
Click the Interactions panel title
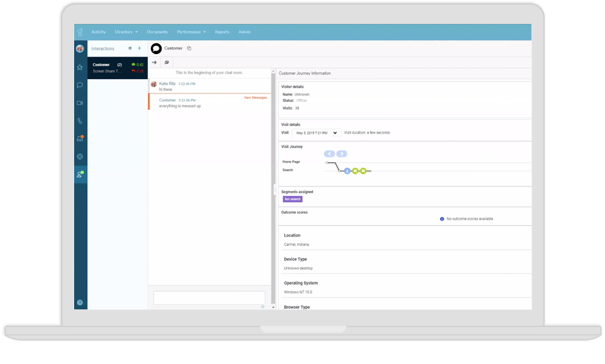(x=102, y=48)
